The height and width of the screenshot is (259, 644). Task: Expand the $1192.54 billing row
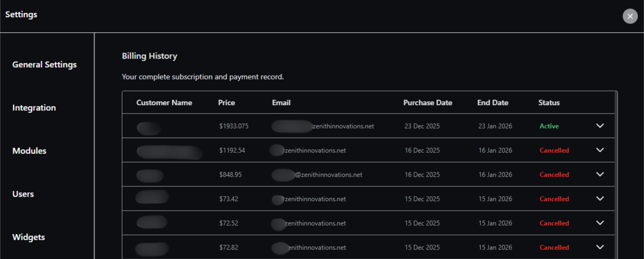click(600, 150)
